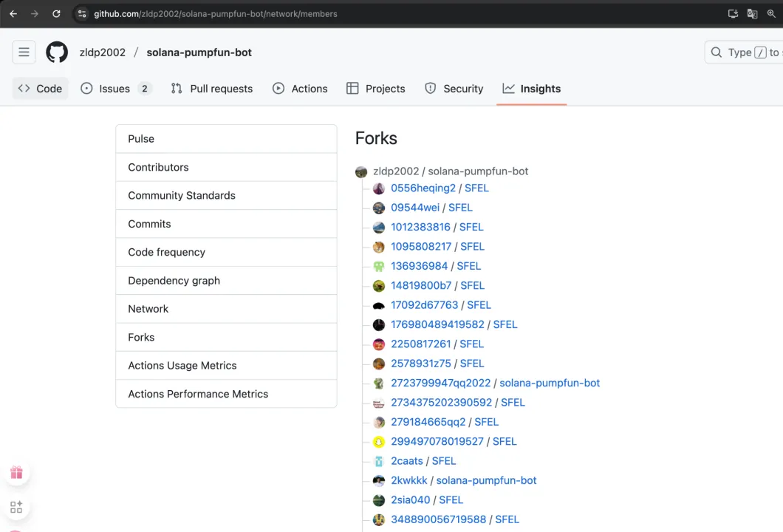Open the 0556heqing2 user link

(423, 188)
